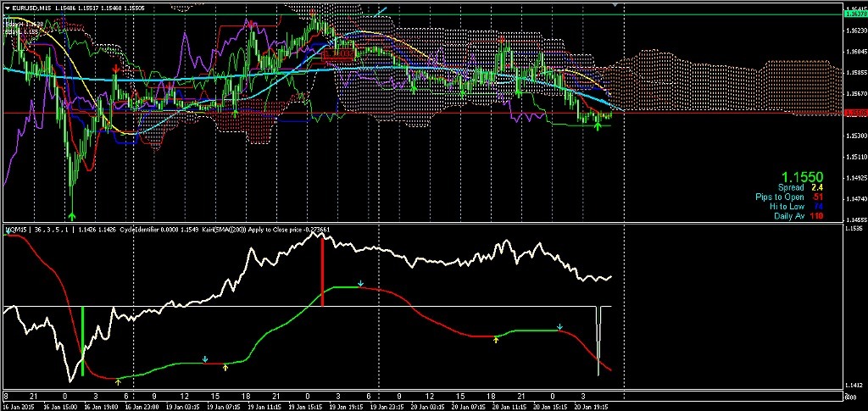Select the green vertical bar in the indicator pane
This screenshot has height=411, width=868.
tap(82, 342)
